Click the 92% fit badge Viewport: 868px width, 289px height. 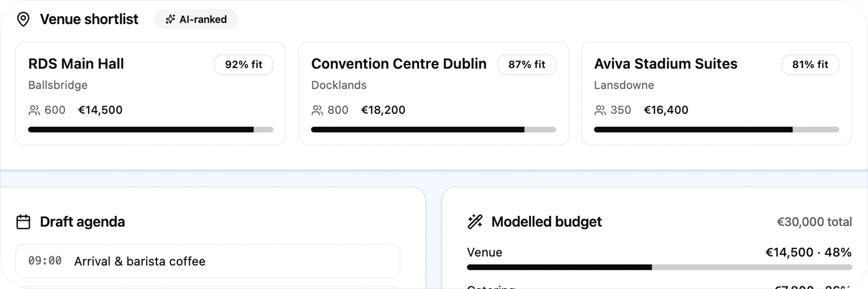(244, 65)
